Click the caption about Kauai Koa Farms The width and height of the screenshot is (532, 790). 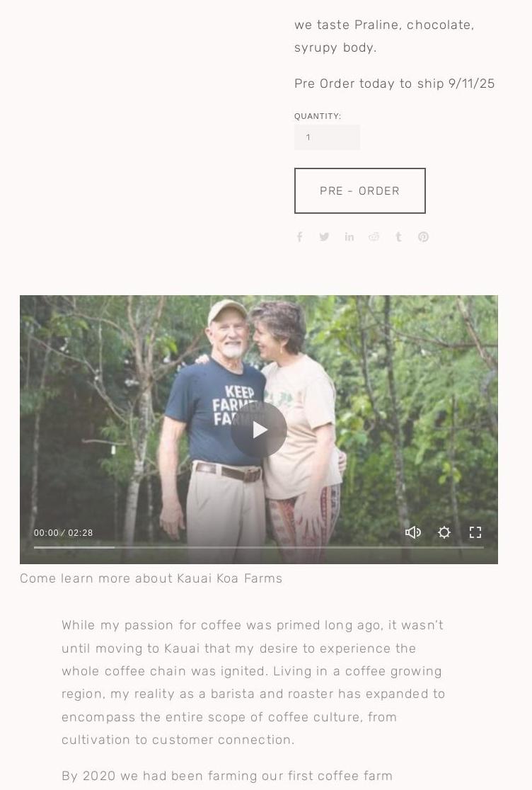click(151, 578)
